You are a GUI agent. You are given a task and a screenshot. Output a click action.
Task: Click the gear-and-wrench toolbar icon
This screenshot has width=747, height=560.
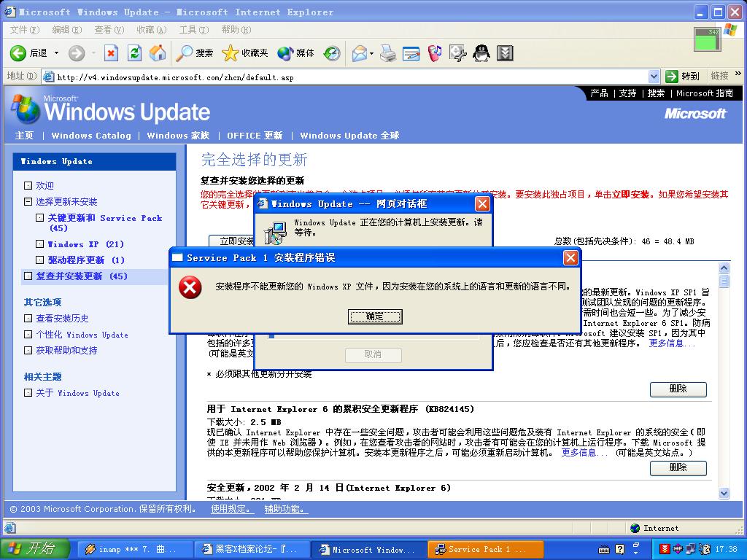pos(458,52)
